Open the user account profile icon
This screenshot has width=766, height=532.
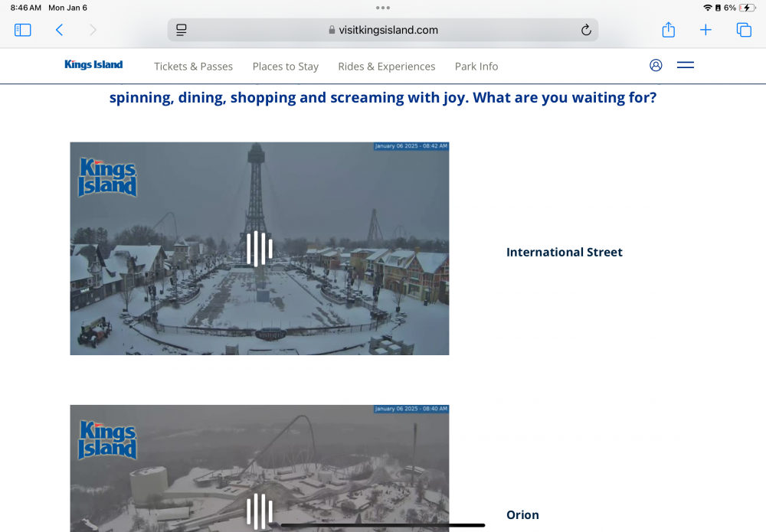pos(656,65)
